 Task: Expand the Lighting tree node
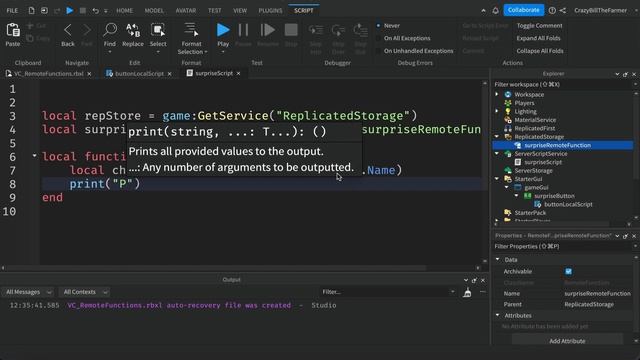497,111
